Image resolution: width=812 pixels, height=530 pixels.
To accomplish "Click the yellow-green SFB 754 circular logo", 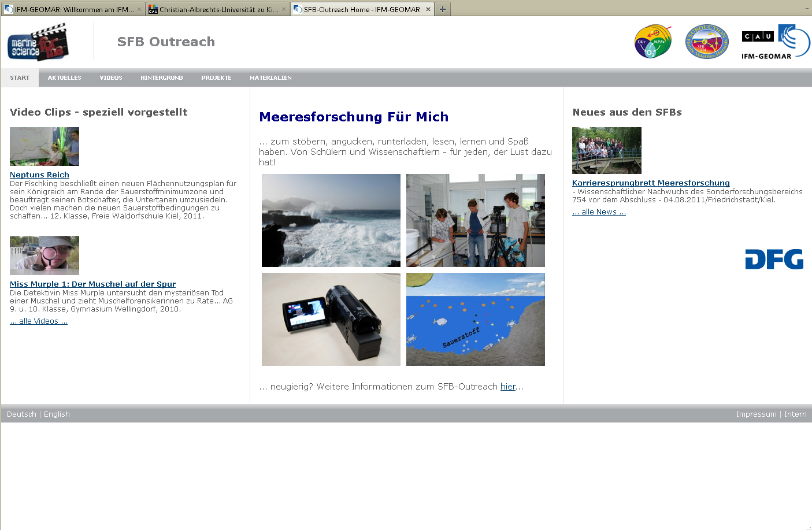I will (x=653, y=42).
